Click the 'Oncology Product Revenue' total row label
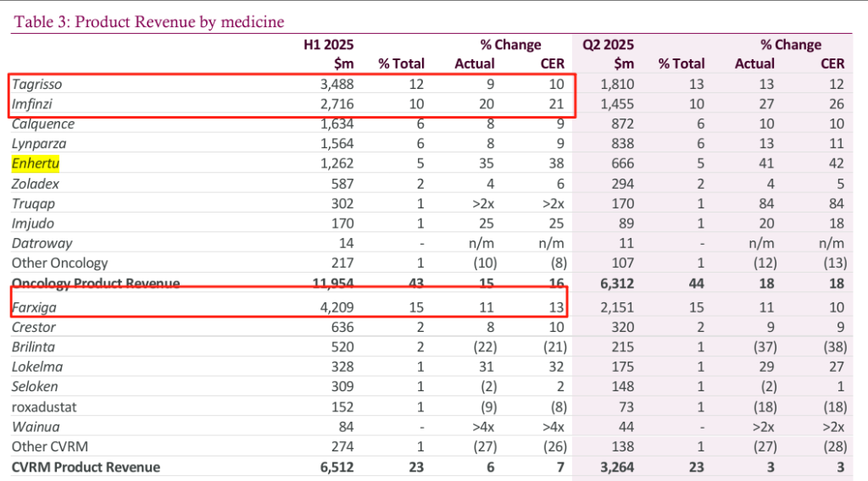868x481 pixels. tap(96, 284)
